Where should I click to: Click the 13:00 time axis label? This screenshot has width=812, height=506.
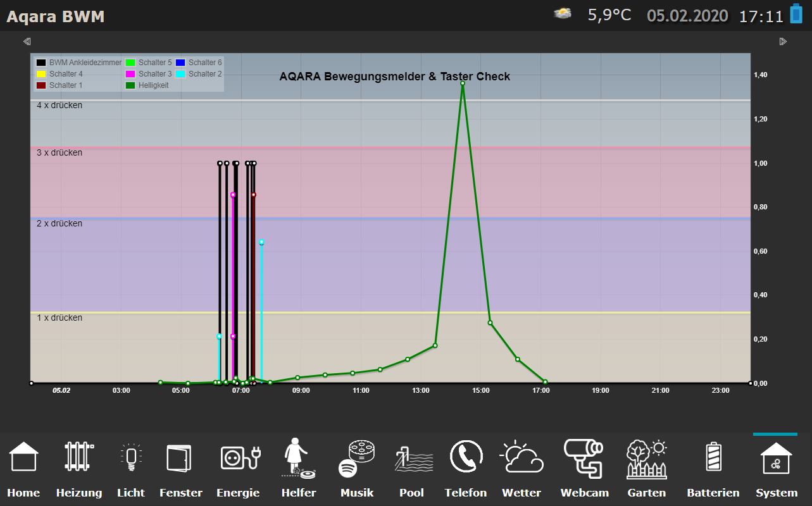tap(421, 391)
